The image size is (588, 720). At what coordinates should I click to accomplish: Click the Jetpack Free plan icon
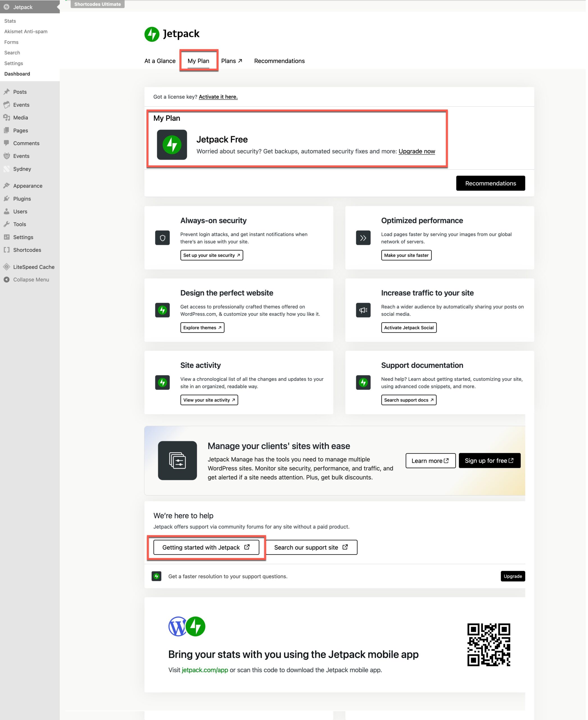tap(172, 145)
